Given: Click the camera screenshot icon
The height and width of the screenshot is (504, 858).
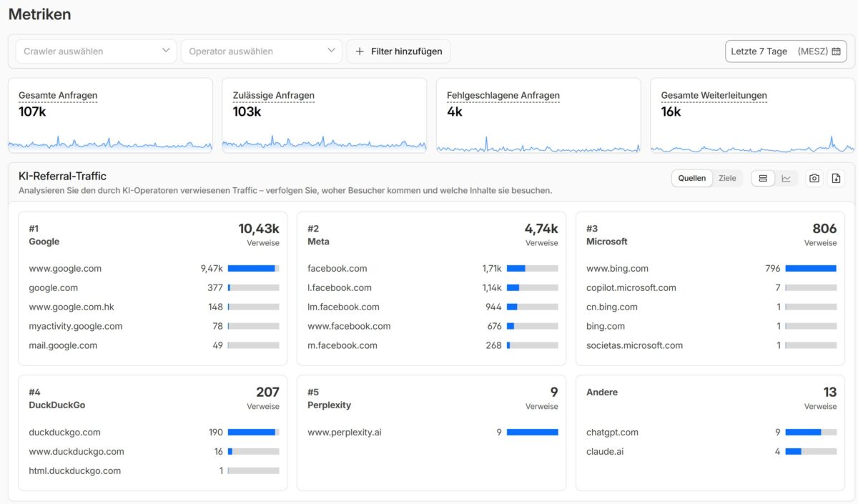Looking at the screenshot, I should point(814,178).
